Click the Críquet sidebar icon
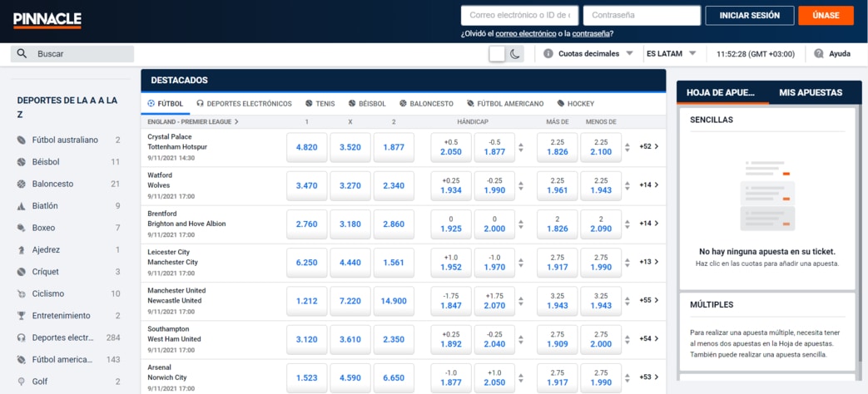Viewport: 868px width, 394px height. 22,272
